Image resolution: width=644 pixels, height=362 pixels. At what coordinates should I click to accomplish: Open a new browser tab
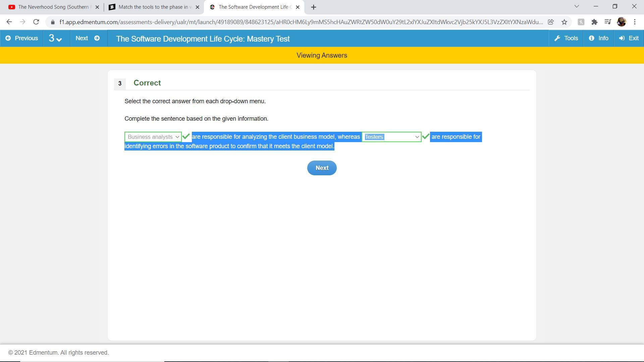tap(314, 7)
